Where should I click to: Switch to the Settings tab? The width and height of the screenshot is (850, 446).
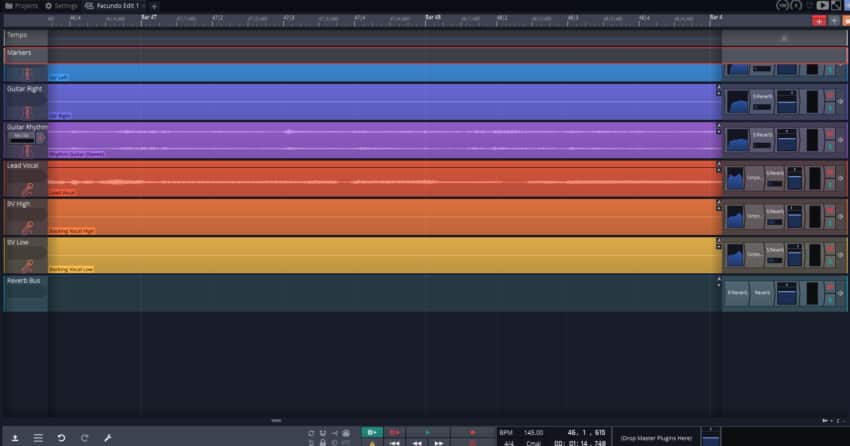(x=61, y=6)
